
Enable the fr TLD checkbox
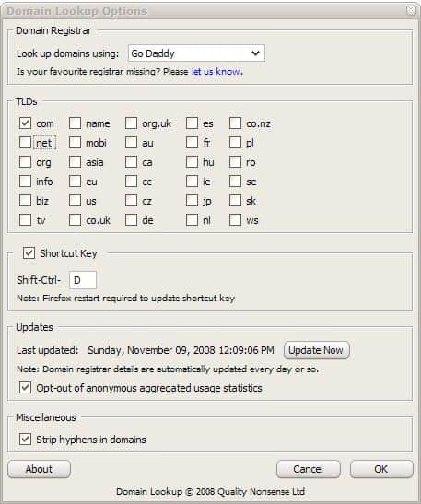point(192,143)
